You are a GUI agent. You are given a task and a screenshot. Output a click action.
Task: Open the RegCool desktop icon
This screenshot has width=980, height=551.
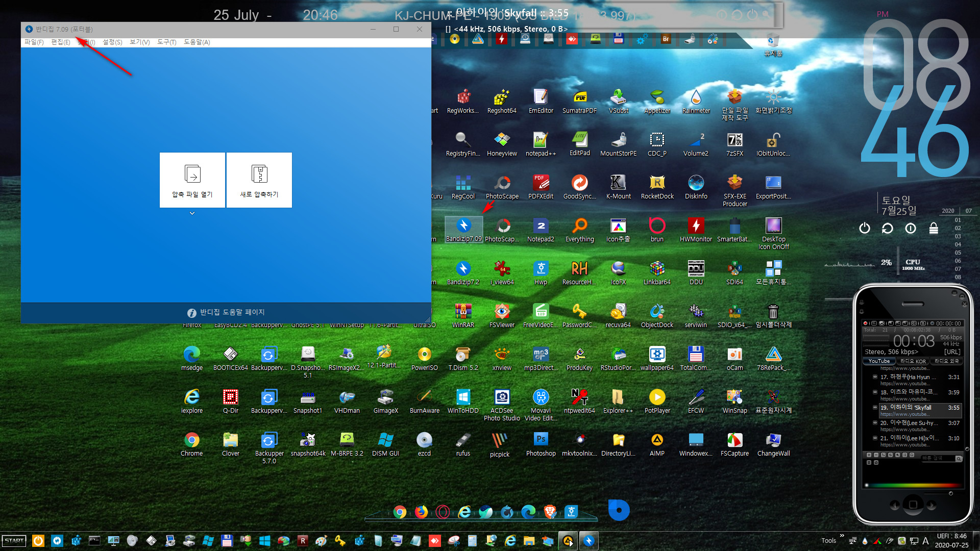(x=463, y=187)
